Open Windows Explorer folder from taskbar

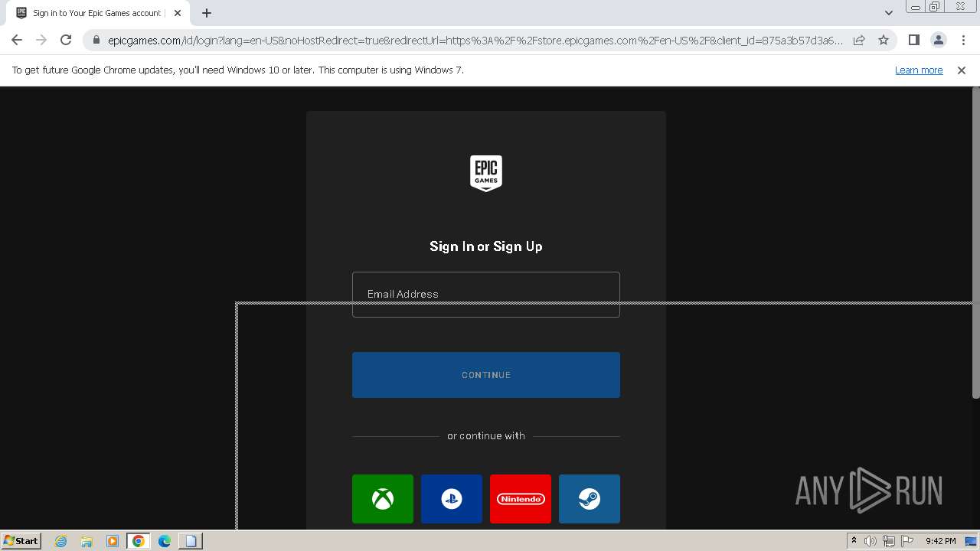(x=87, y=541)
